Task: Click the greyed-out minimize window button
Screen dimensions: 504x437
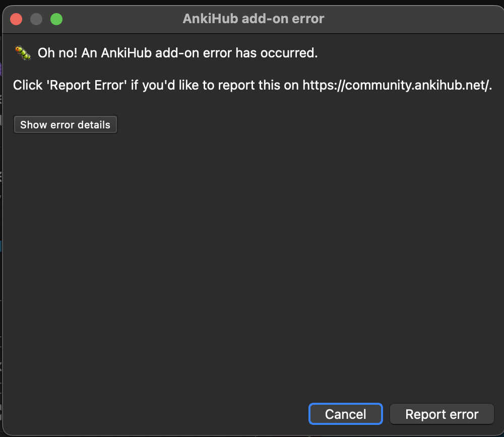Action: [x=36, y=20]
